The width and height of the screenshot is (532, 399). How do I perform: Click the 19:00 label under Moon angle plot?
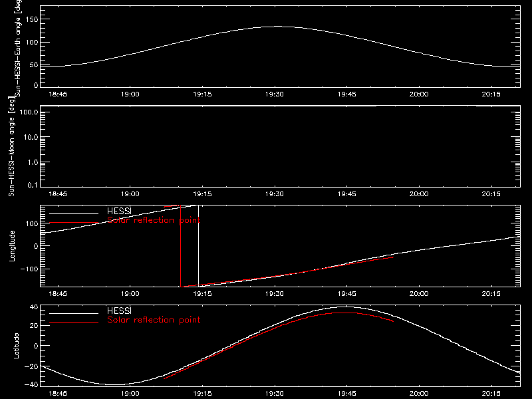coord(130,194)
